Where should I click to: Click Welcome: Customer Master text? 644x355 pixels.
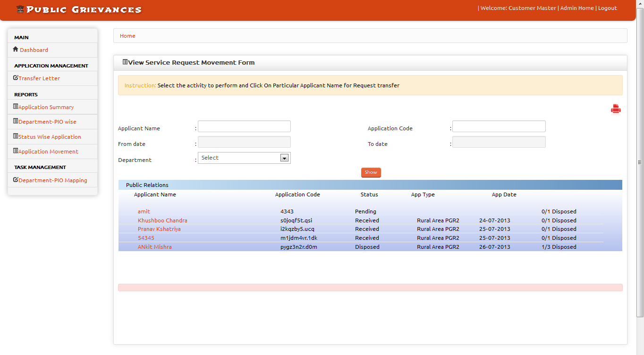(518, 8)
